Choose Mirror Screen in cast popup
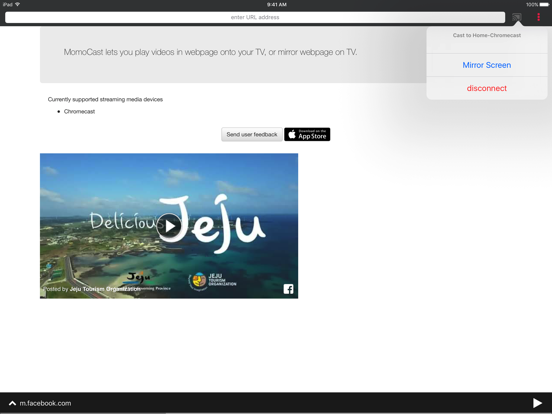The height and width of the screenshot is (414, 552). (x=487, y=65)
